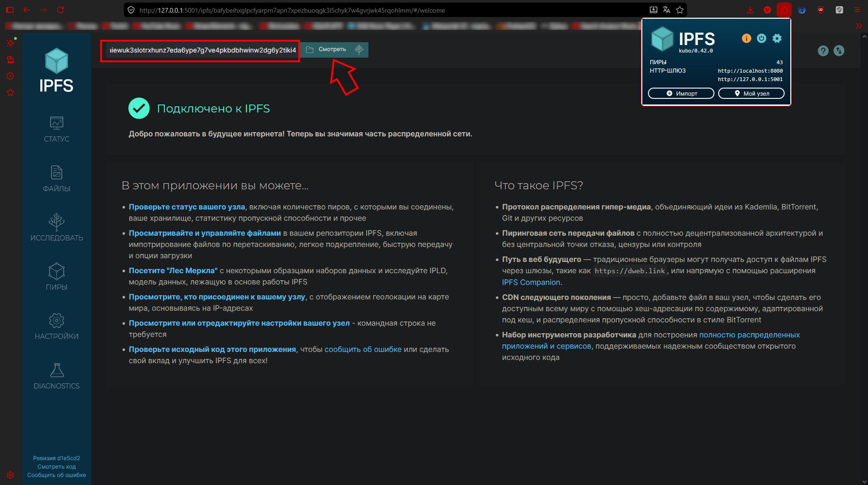
Task: Click the Ревизия d1e5cd2 link
Action: pyautogui.click(x=57, y=458)
